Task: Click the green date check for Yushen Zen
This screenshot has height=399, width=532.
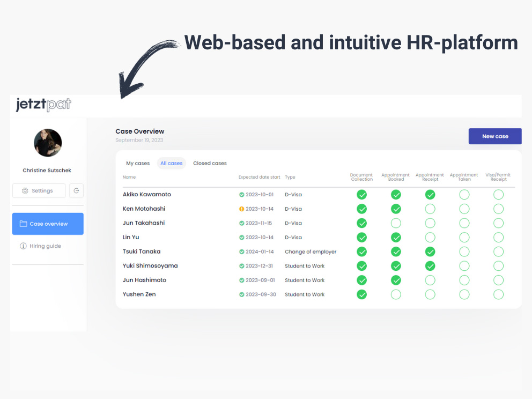Action: point(241,294)
